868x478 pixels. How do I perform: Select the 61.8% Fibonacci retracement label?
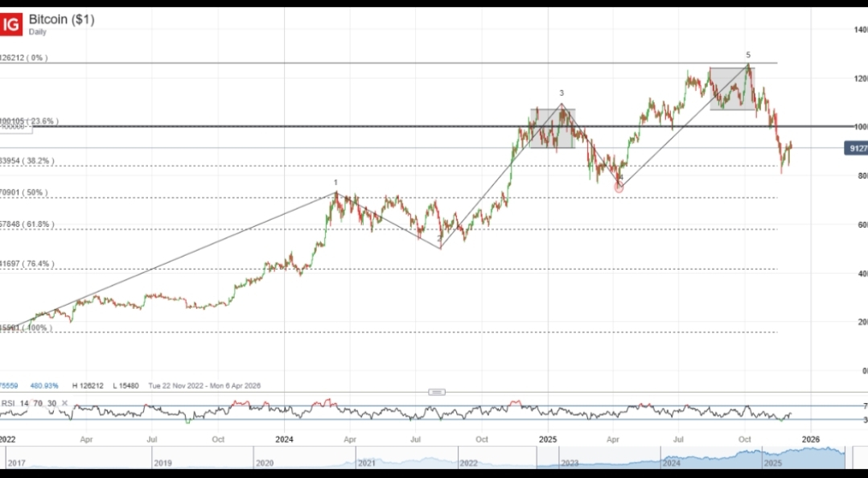pos(27,225)
